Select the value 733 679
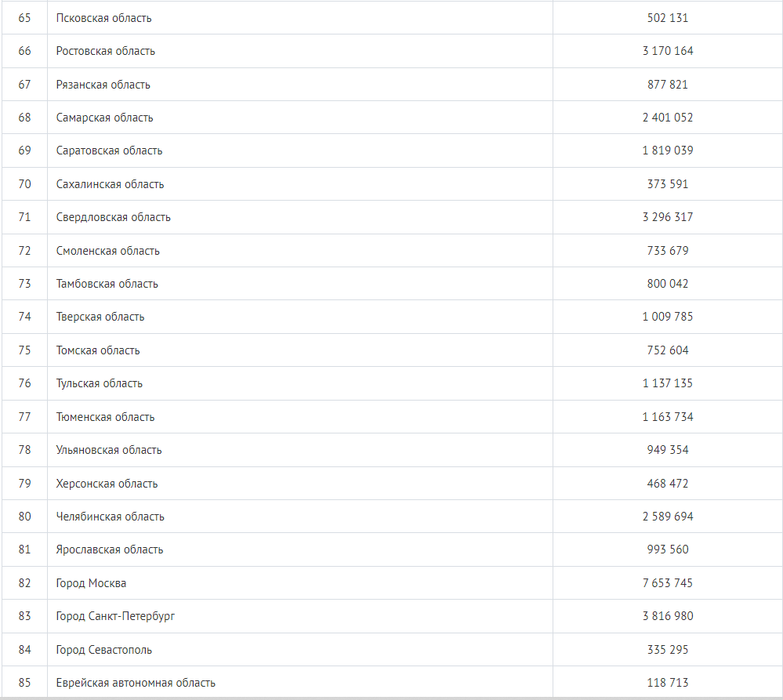The width and height of the screenshot is (783, 700). [668, 251]
